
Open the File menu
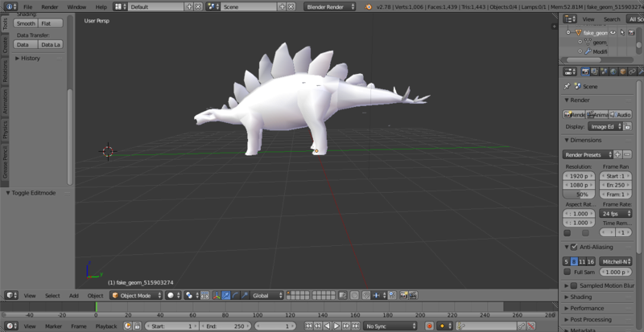coord(27,7)
